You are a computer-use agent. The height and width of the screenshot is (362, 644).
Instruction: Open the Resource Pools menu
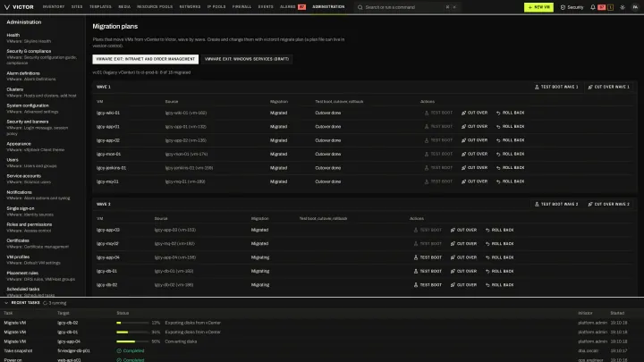pyautogui.click(x=155, y=7)
